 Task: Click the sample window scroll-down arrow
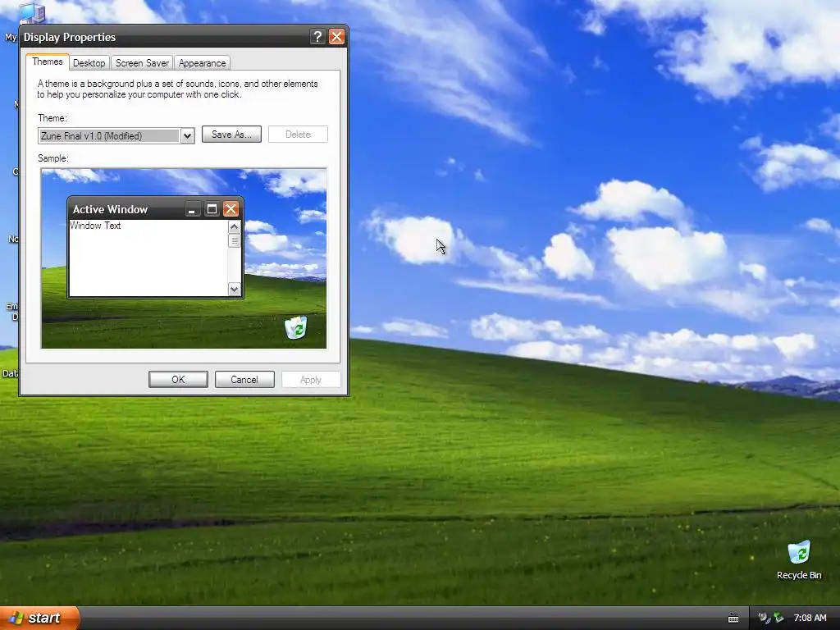(x=234, y=290)
